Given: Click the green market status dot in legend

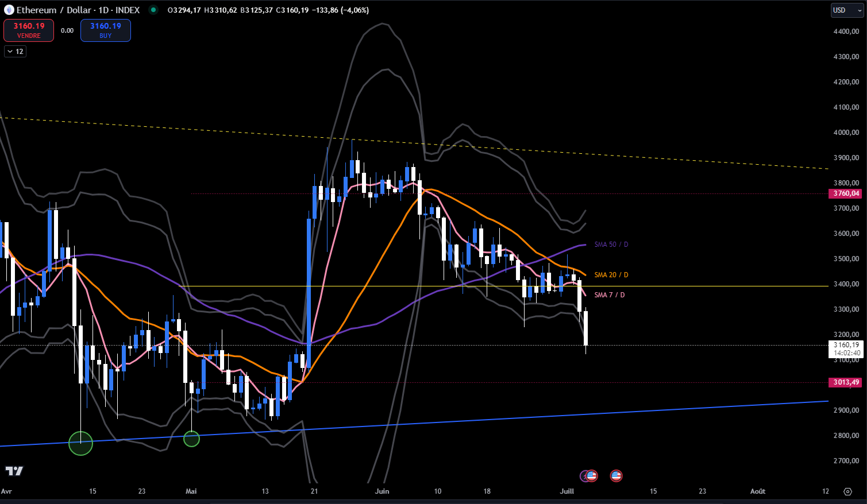Looking at the screenshot, I should pyautogui.click(x=153, y=10).
